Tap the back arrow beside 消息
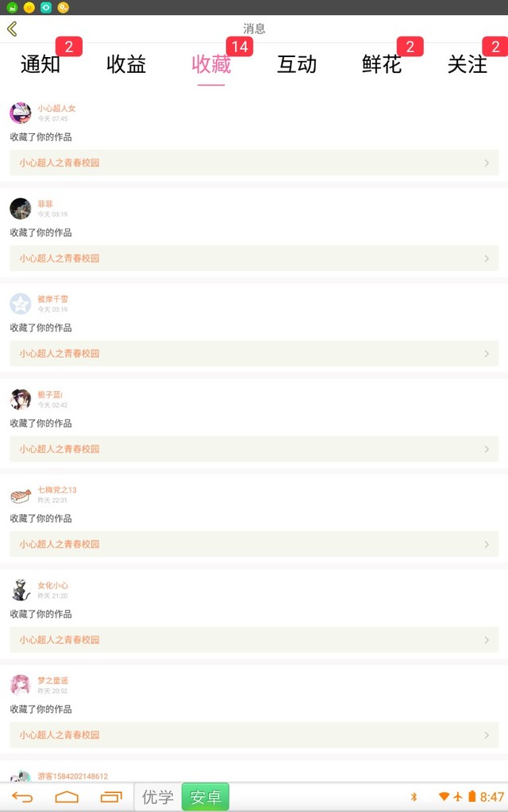The image size is (508, 812). 12,29
